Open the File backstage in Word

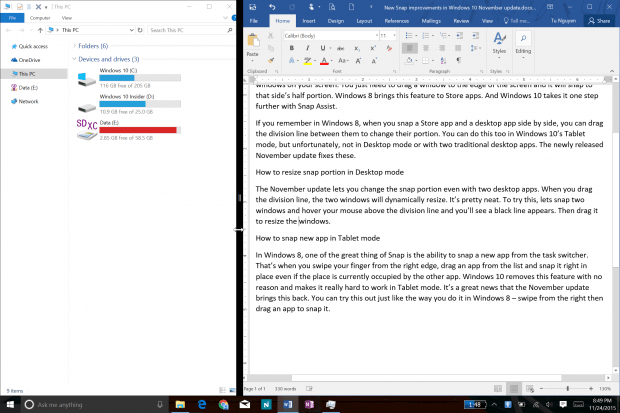pyautogui.click(x=254, y=21)
